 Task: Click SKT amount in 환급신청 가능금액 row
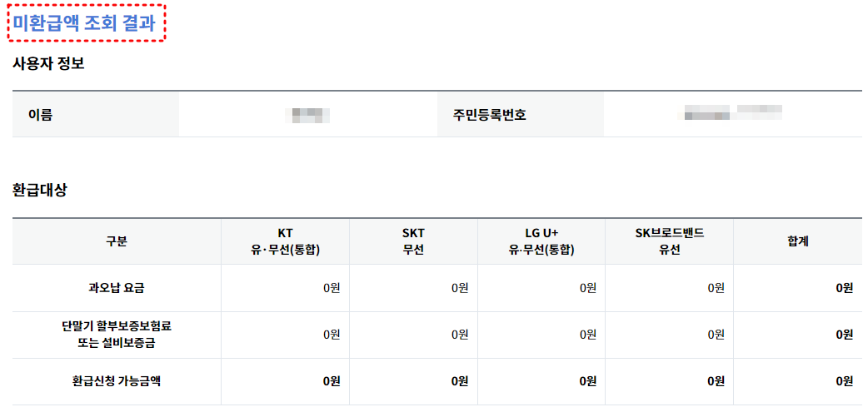tap(460, 381)
